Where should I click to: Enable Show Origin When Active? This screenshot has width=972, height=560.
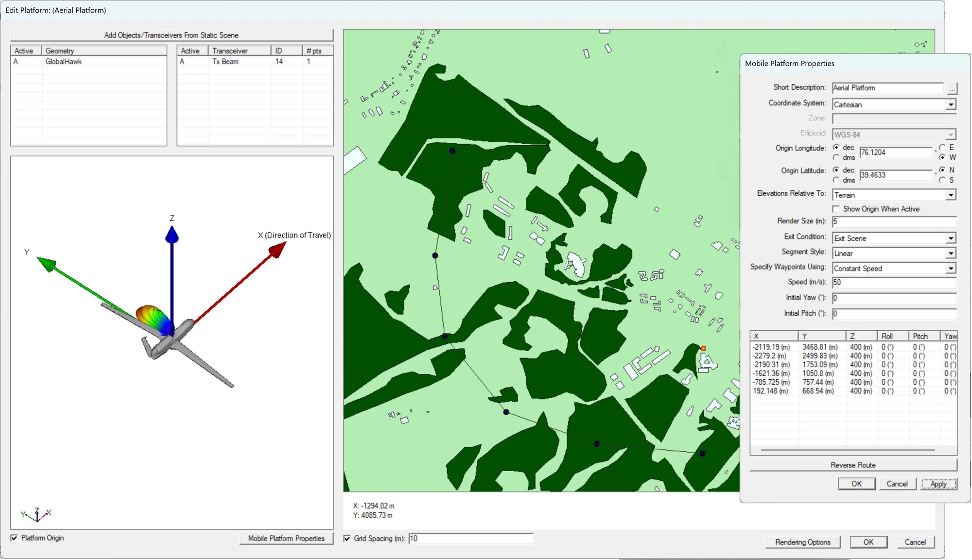click(x=836, y=208)
